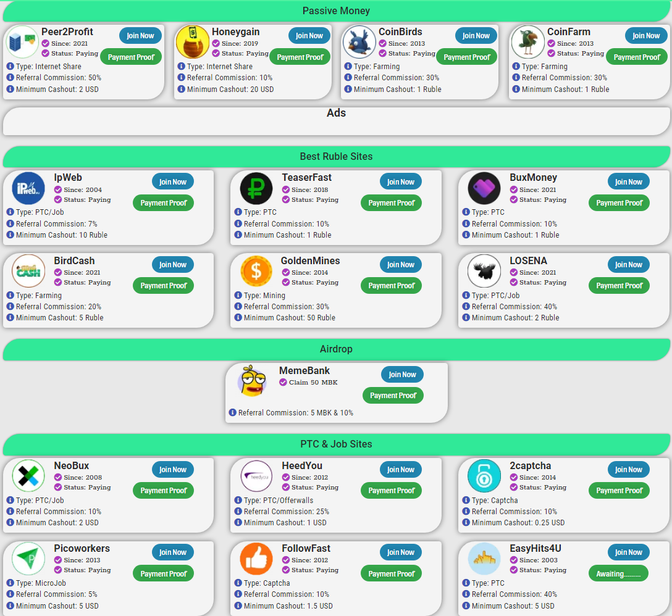Join 2captcha via Join Now
Viewport: 672px width, 616px height.
[x=629, y=470]
